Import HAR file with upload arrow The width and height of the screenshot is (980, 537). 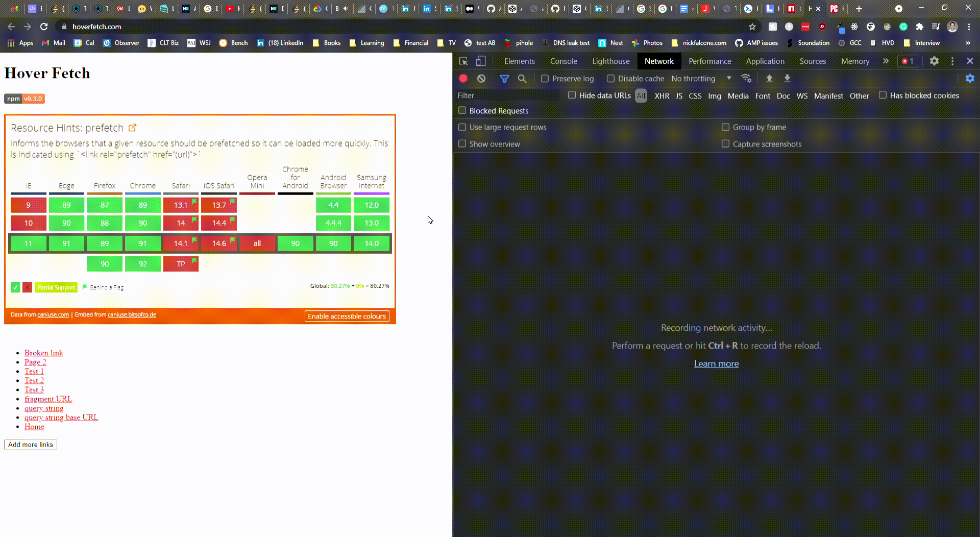point(769,78)
